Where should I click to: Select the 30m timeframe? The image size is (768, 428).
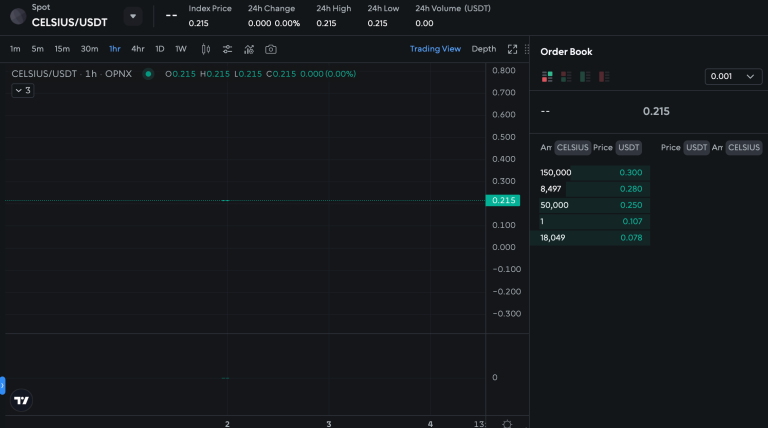click(89, 49)
